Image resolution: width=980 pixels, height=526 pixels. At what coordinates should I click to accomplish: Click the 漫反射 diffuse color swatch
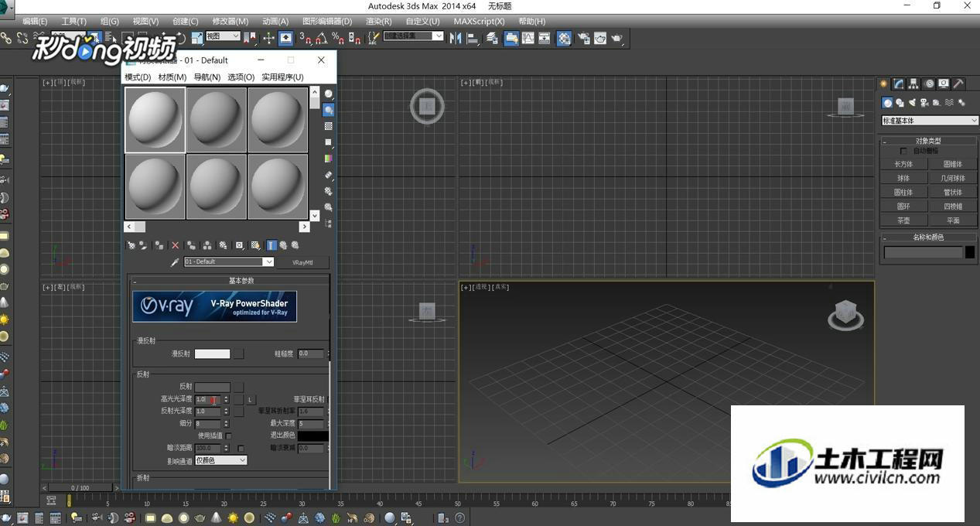(212, 354)
